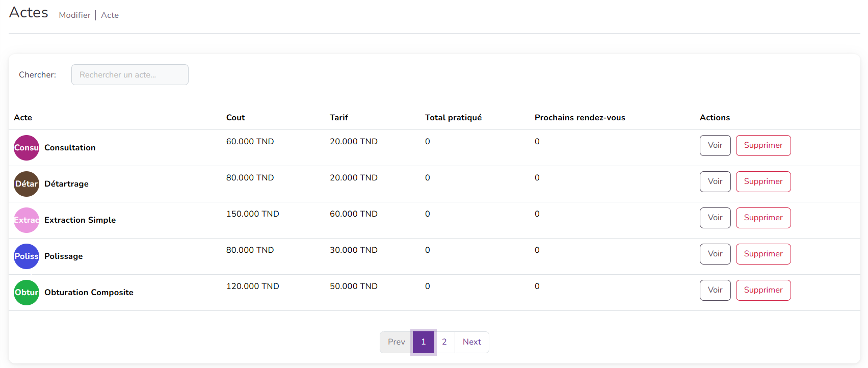Screen dimensions: 868x368
Task: Click the brown Détartrage avatar icon
Action: point(27,184)
